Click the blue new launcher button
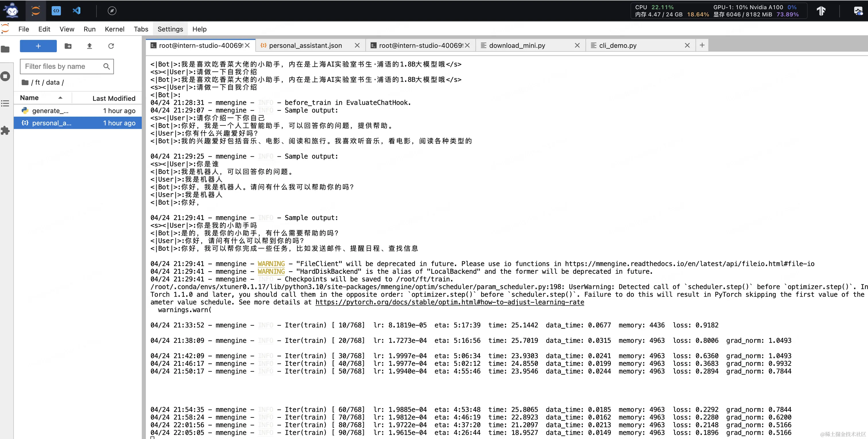Viewport: 868px width, 439px height. [x=38, y=46]
